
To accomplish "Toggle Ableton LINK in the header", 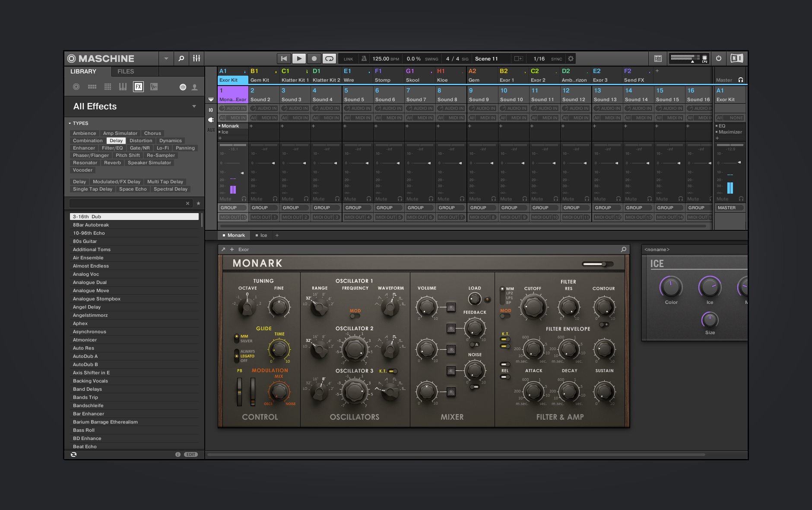I will pos(348,59).
